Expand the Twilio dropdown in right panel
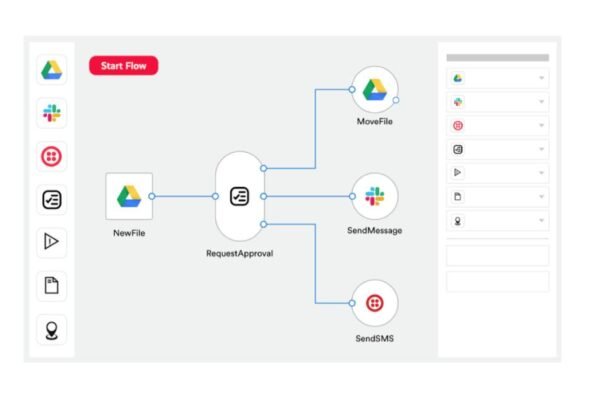590x410 pixels. [497, 126]
